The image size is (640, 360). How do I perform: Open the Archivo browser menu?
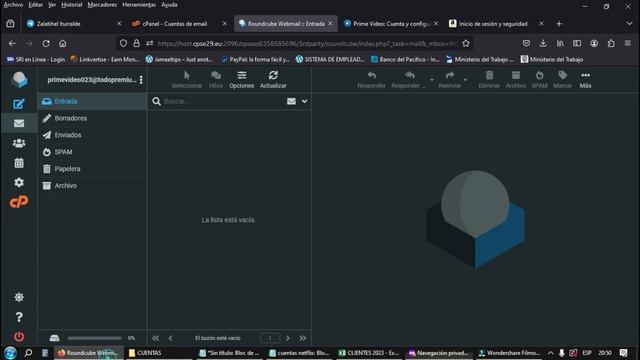(x=13, y=5)
